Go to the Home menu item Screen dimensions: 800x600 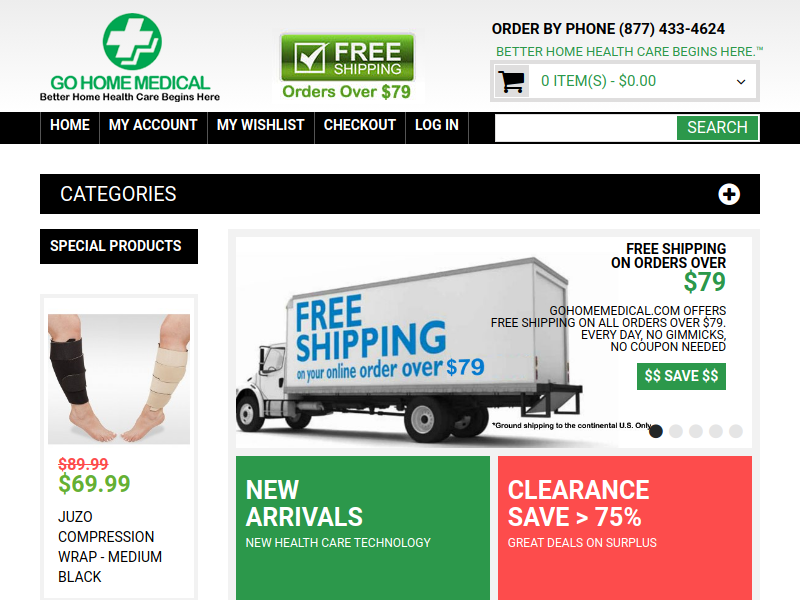(x=70, y=125)
